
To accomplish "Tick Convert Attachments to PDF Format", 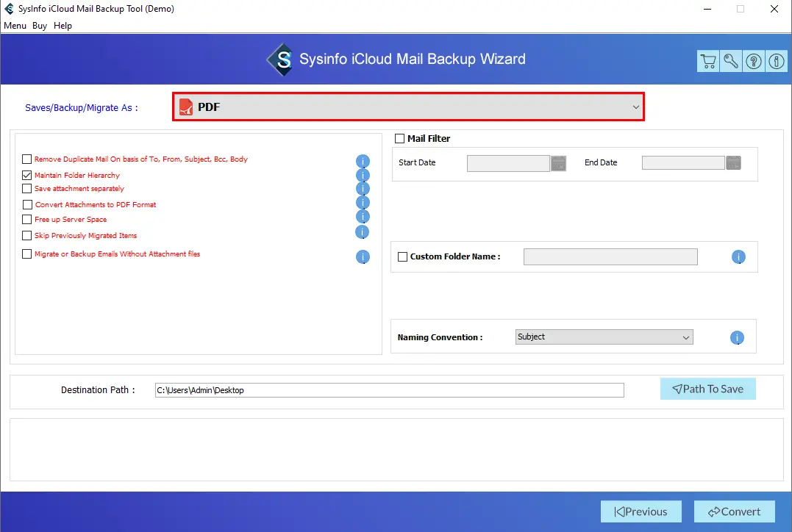I will tap(27, 205).
